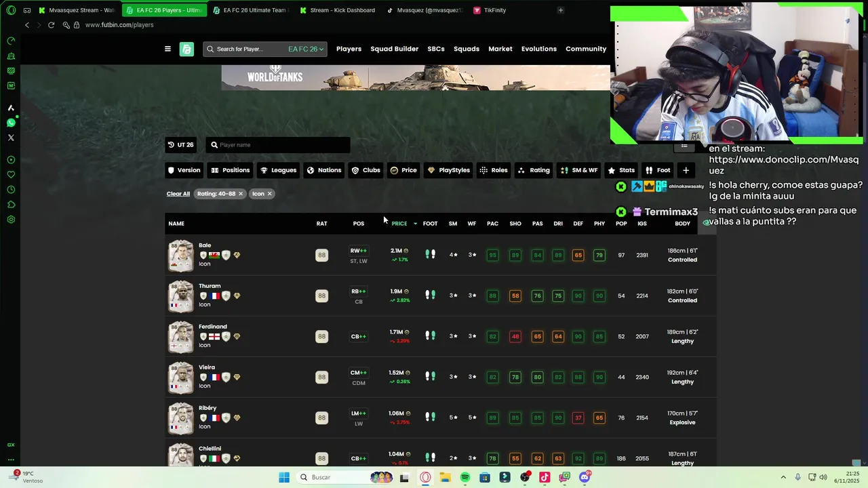Open the Opera GX main menu icon
This screenshot has height=488, width=868.
click(11, 10)
